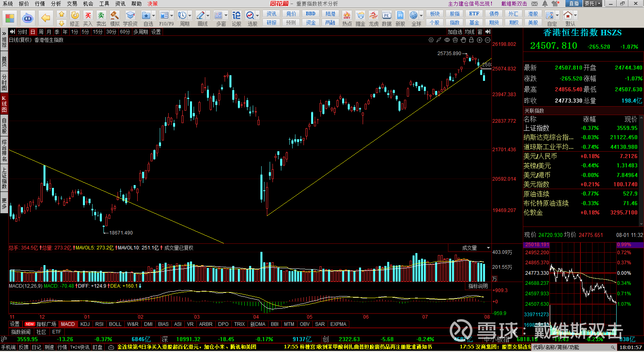Expand the 多窗 multi-window dropdown arrow
The width and height of the screenshot is (644, 352).
[226, 16]
